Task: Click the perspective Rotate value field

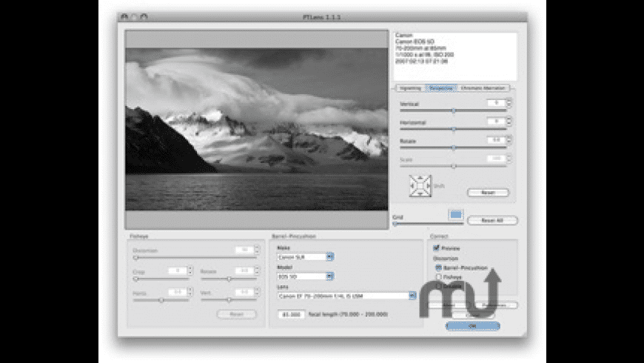Action: (496, 140)
